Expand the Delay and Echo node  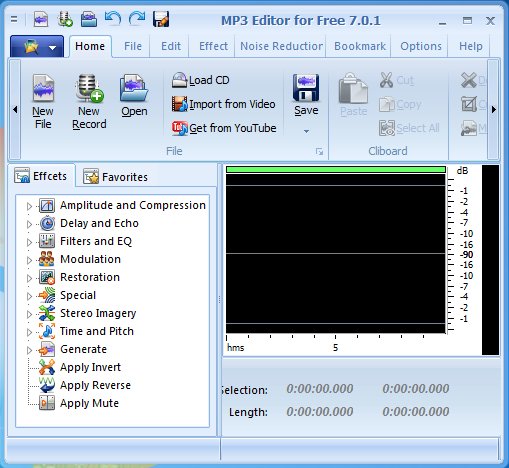29,224
